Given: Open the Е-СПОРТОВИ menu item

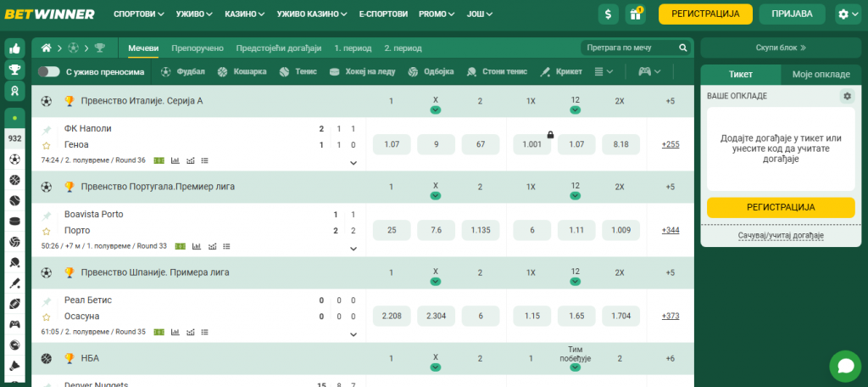Looking at the screenshot, I should tap(383, 14).
